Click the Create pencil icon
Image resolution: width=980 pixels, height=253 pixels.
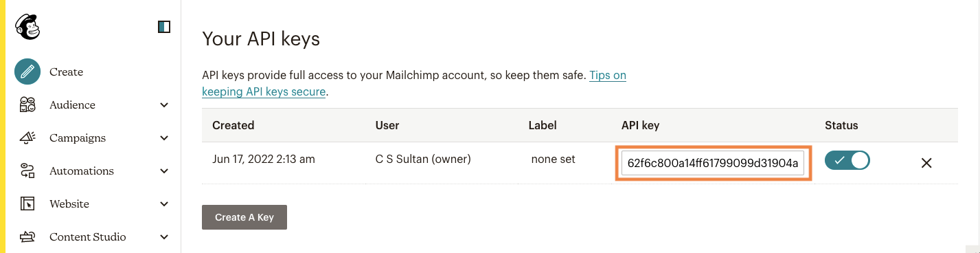(27, 71)
